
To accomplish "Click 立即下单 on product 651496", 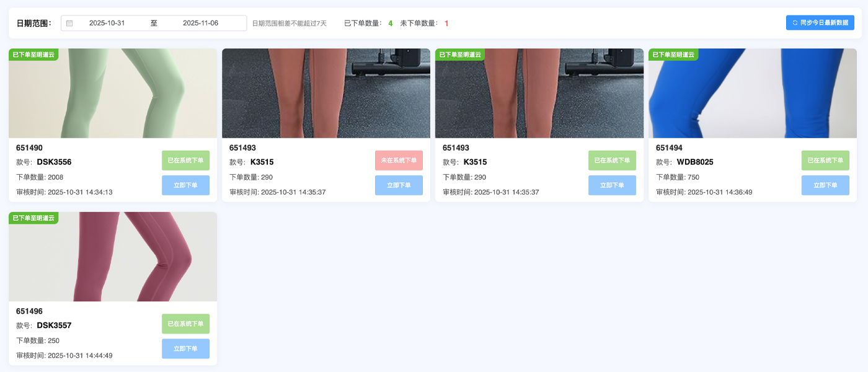I will tap(185, 348).
